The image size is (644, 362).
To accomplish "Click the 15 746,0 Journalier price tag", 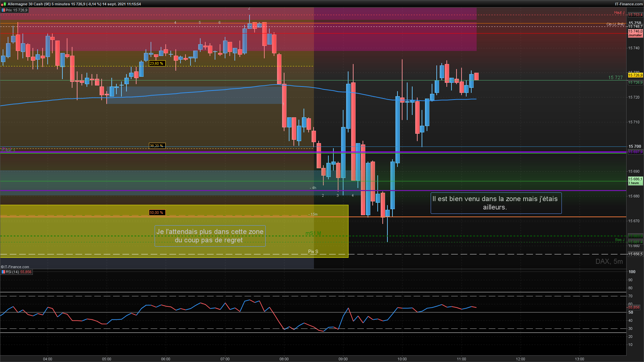I will (x=635, y=33).
